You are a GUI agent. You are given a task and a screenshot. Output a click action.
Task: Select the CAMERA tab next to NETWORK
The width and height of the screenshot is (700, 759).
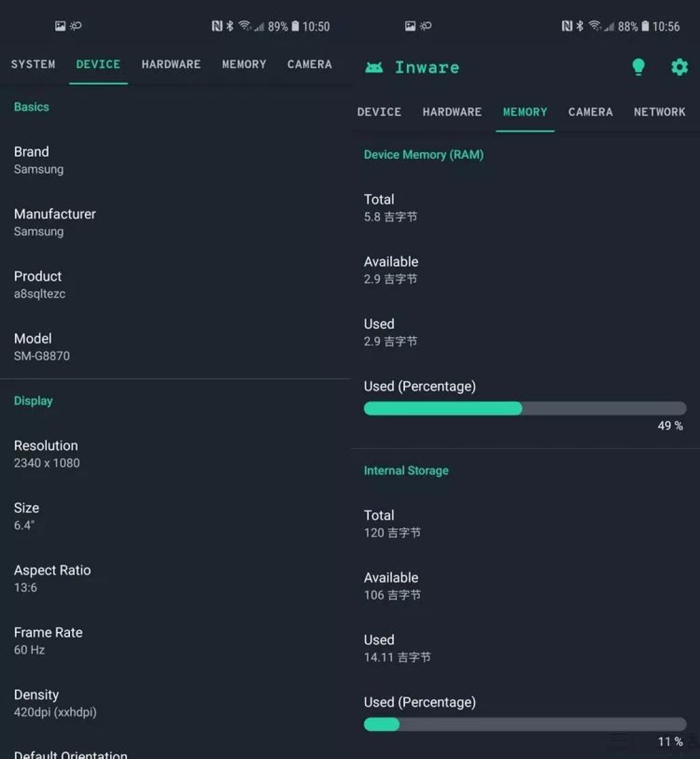coord(590,112)
